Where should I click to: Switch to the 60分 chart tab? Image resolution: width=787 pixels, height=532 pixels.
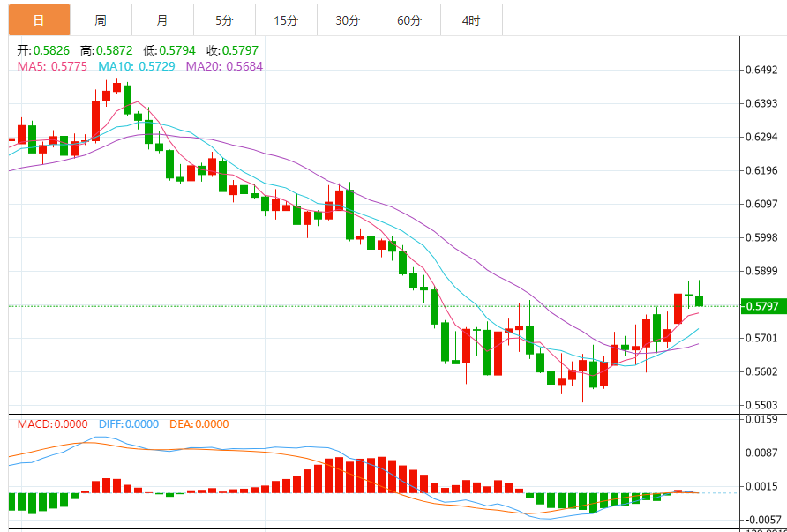(409, 19)
